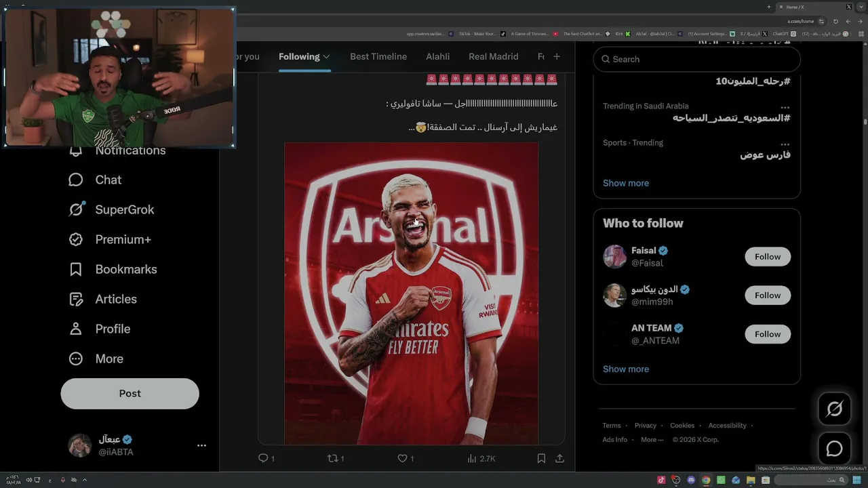
Task: Open the Ads info footer link
Action: click(615, 439)
